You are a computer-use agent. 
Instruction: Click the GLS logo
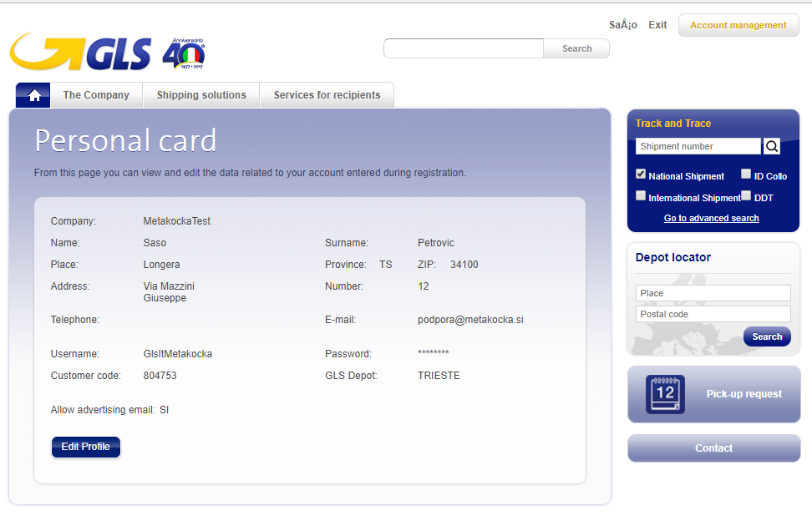[81, 52]
